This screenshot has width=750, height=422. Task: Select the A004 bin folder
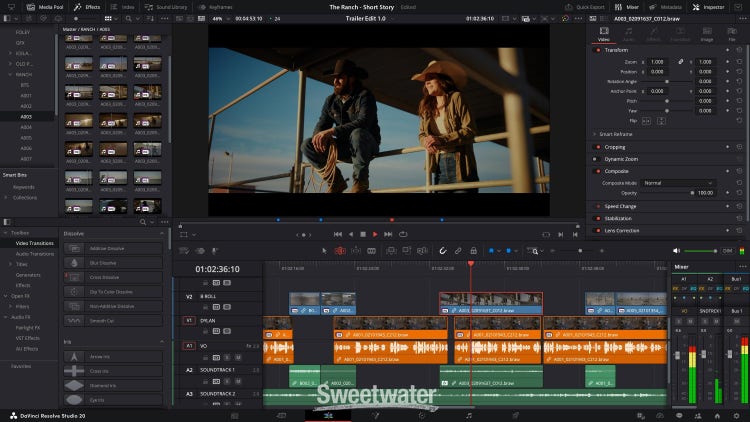point(26,127)
